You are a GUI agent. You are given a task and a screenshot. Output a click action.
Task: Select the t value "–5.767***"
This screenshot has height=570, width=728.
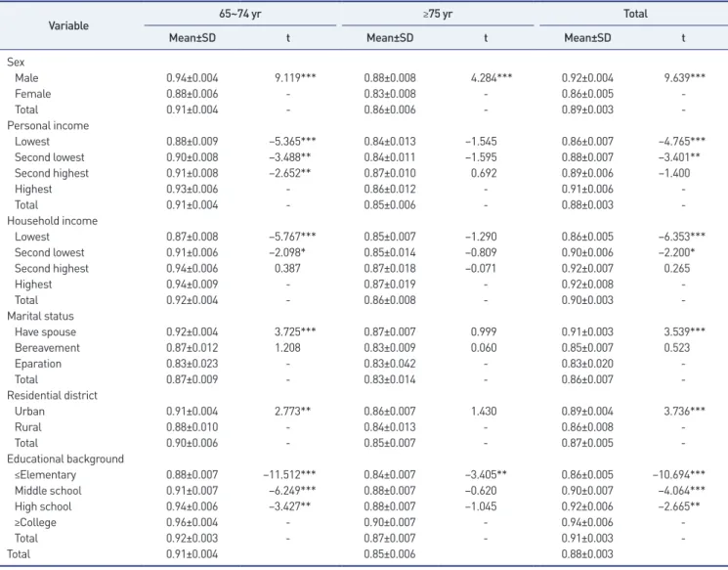click(292, 237)
